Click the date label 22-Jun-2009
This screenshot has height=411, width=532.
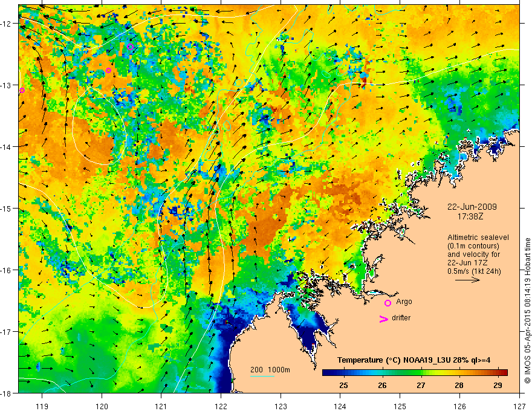(x=472, y=207)
